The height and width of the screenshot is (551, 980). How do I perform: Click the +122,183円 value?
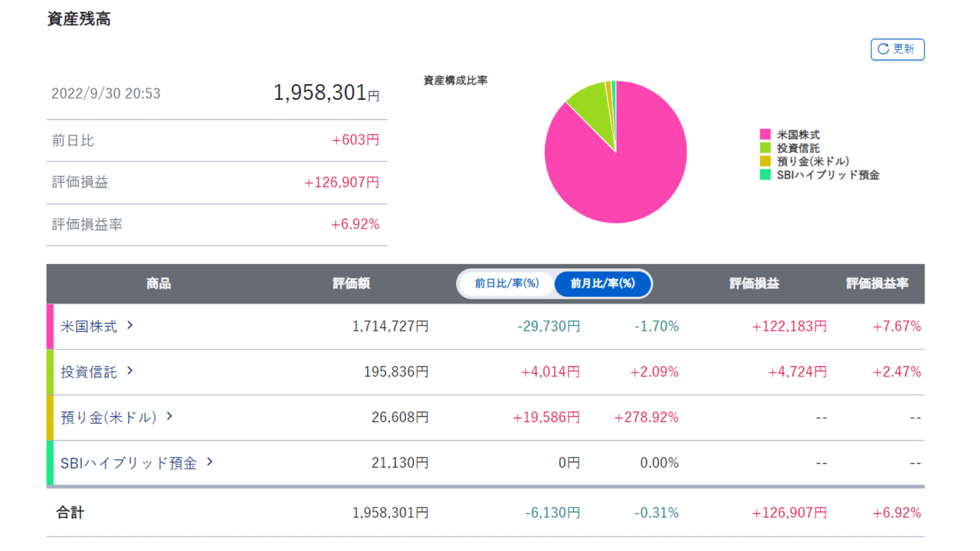pos(789,326)
